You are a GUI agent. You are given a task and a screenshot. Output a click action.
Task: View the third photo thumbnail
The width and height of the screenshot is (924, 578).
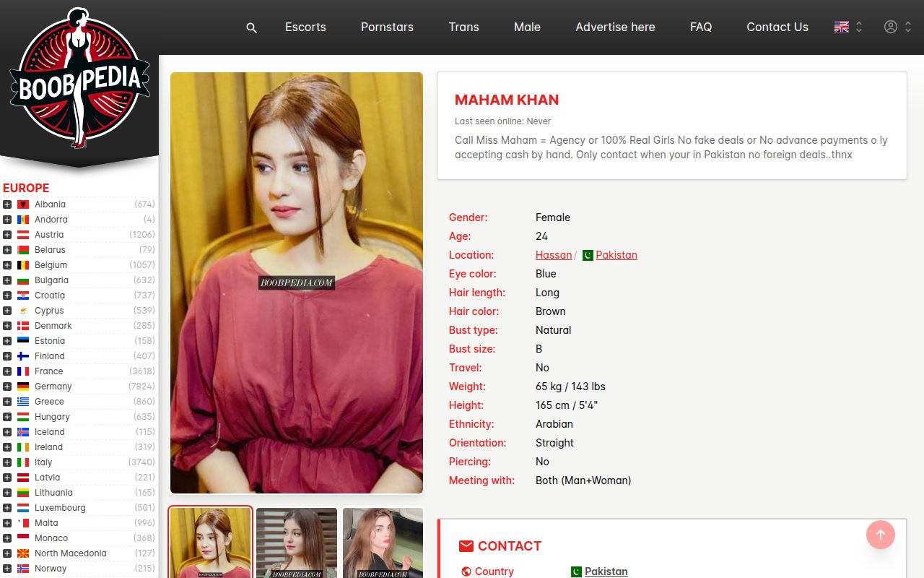pos(383,543)
